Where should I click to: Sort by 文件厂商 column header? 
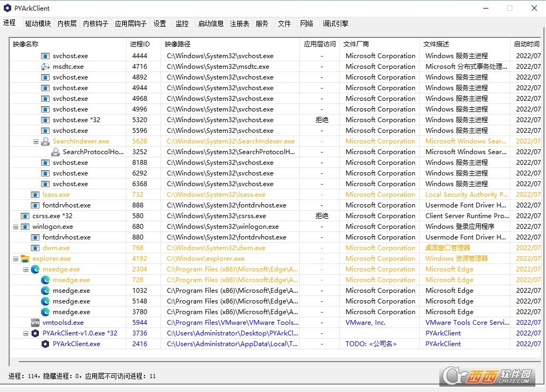pos(380,44)
